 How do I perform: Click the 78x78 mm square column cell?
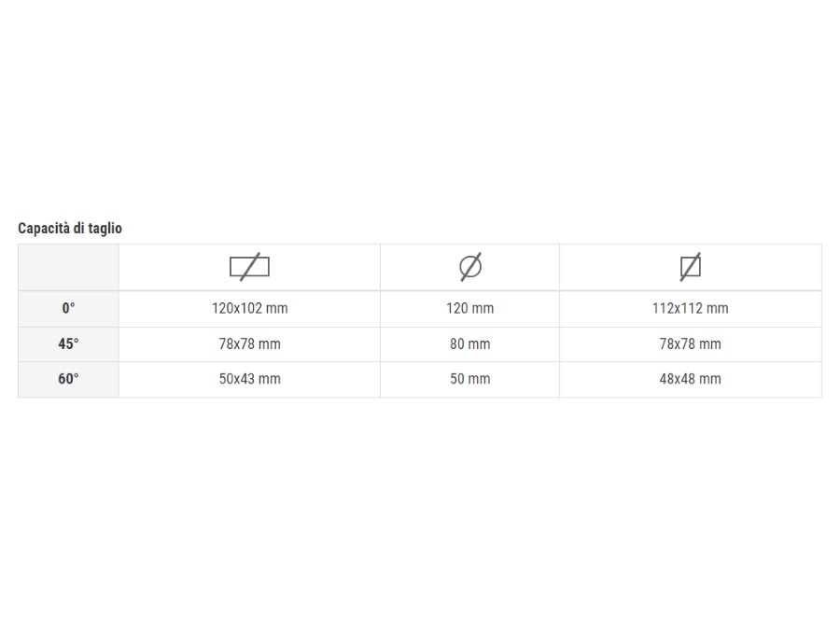pos(691,343)
